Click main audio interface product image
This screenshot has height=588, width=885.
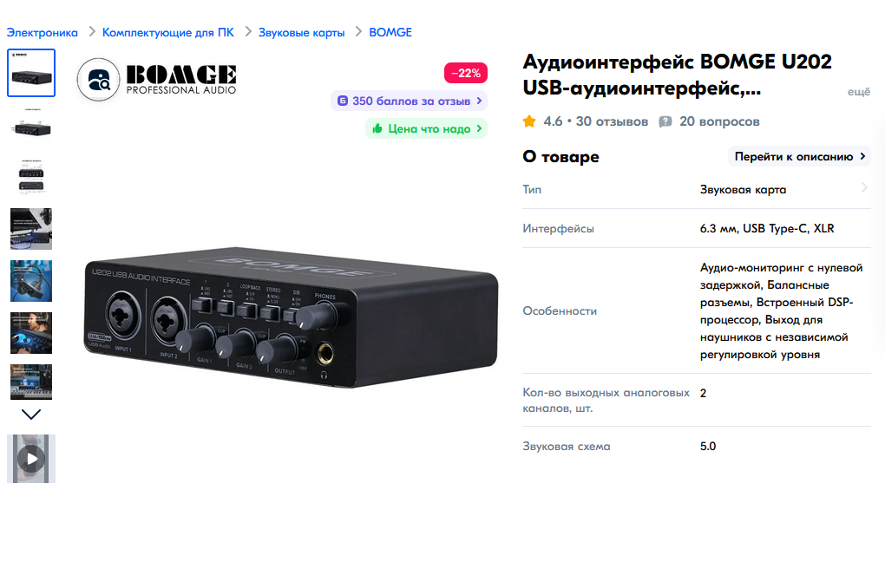291,316
